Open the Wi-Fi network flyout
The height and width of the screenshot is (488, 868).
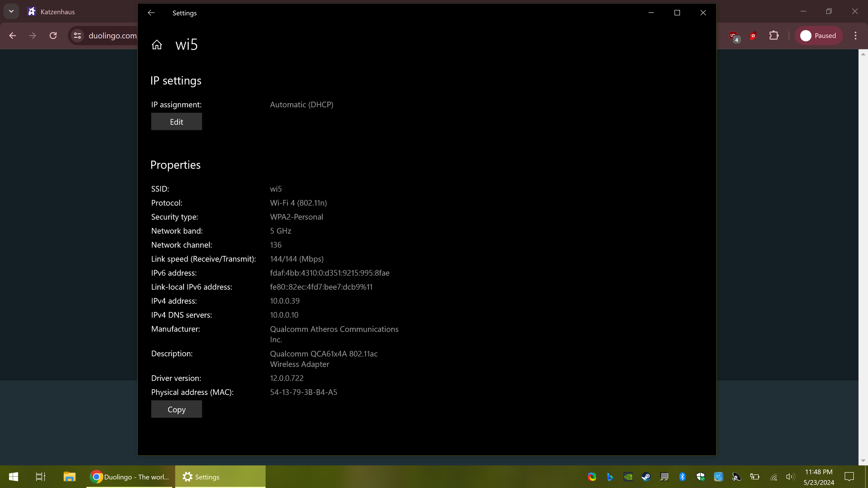point(774,476)
